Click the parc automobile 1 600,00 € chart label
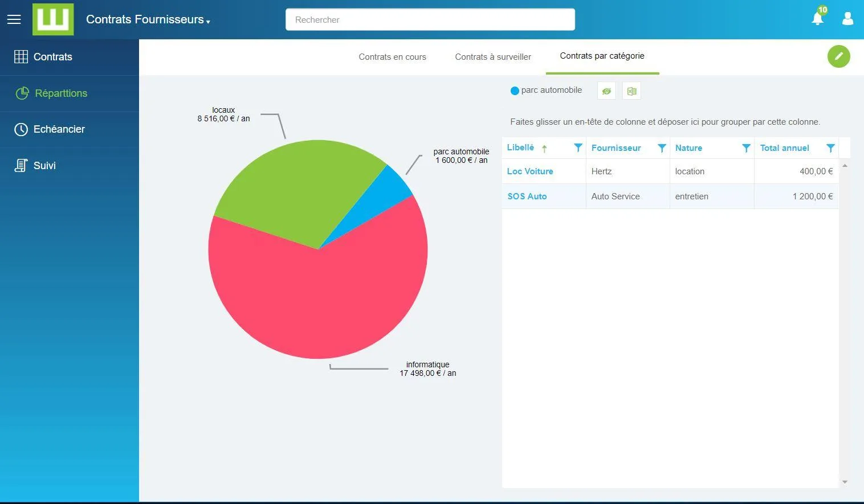Viewport: 864px width, 504px height. [461, 156]
